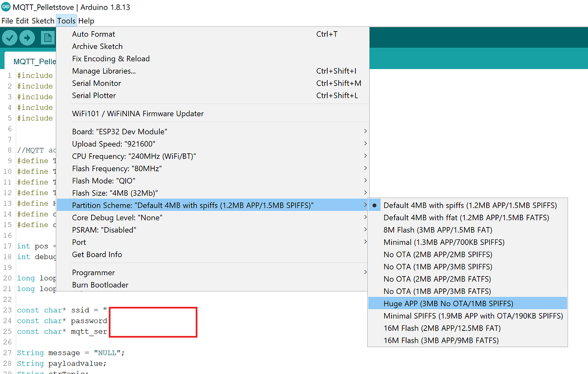Screen dimensions: 588x374
Task: Open Manage Libraries
Action: pyautogui.click(x=104, y=71)
